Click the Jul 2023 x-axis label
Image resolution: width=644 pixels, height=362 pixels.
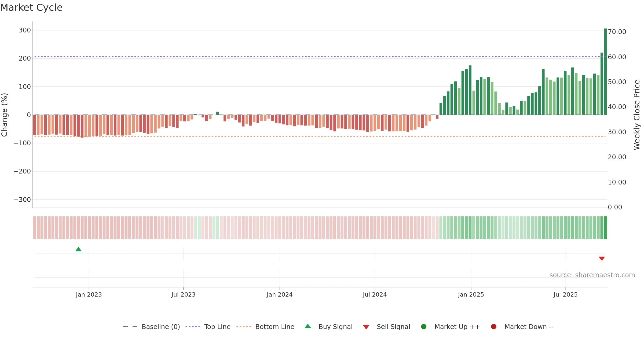tap(184, 295)
